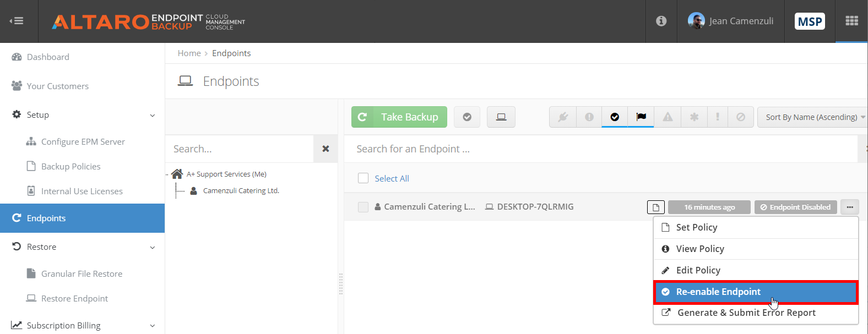
Task: Open the Sort By Name (Ascending) dropdown
Action: pyautogui.click(x=812, y=117)
